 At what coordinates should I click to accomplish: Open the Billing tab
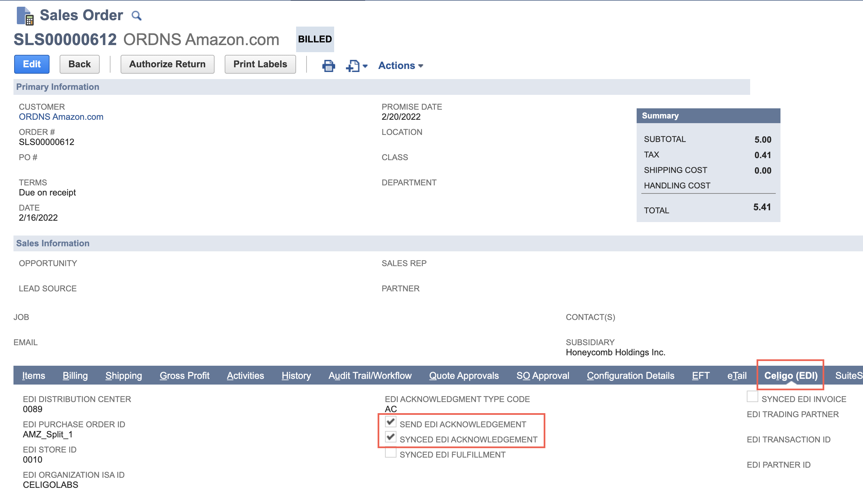75,375
